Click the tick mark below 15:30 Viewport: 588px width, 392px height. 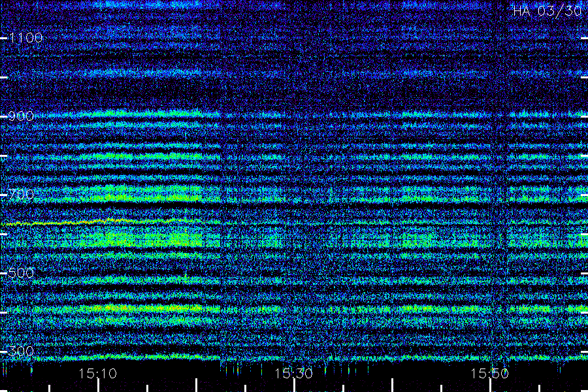295,385
